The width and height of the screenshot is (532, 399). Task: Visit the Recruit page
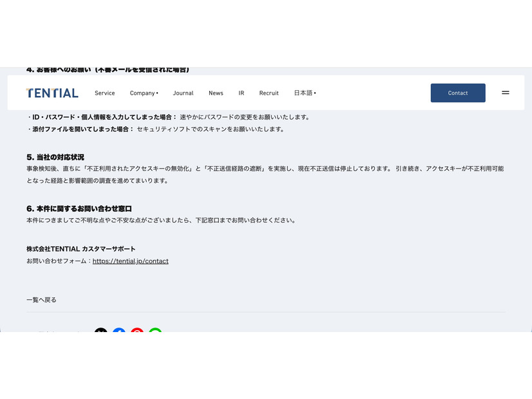click(x=269, y=93)
